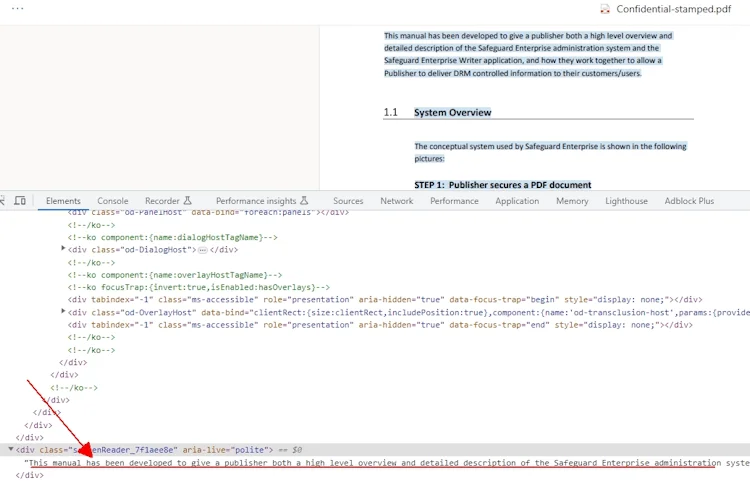Expand the od-OverlayHost div node
The height and width of the screenshot is (481, 750).
tap(63, 311)
